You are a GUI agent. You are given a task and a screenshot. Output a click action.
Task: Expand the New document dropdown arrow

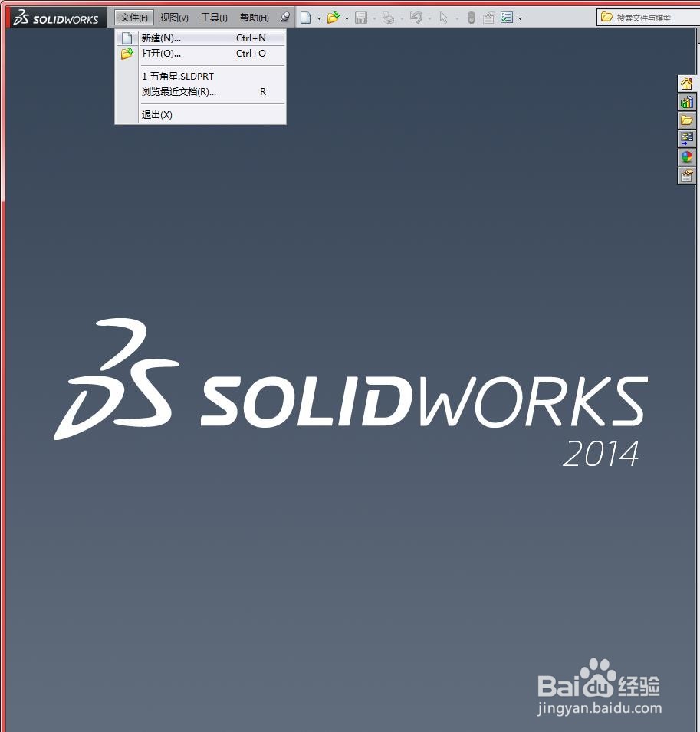click(320, 18)
